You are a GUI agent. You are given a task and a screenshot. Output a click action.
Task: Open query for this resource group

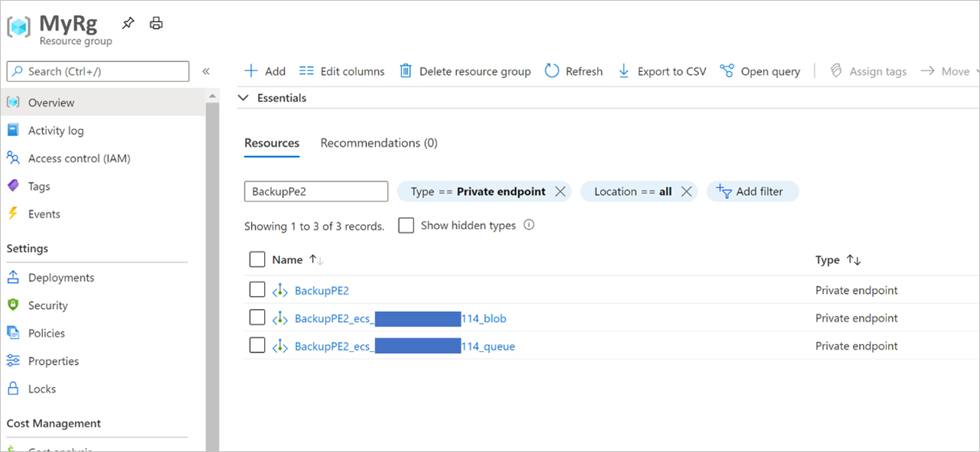[x=760, y=70]
